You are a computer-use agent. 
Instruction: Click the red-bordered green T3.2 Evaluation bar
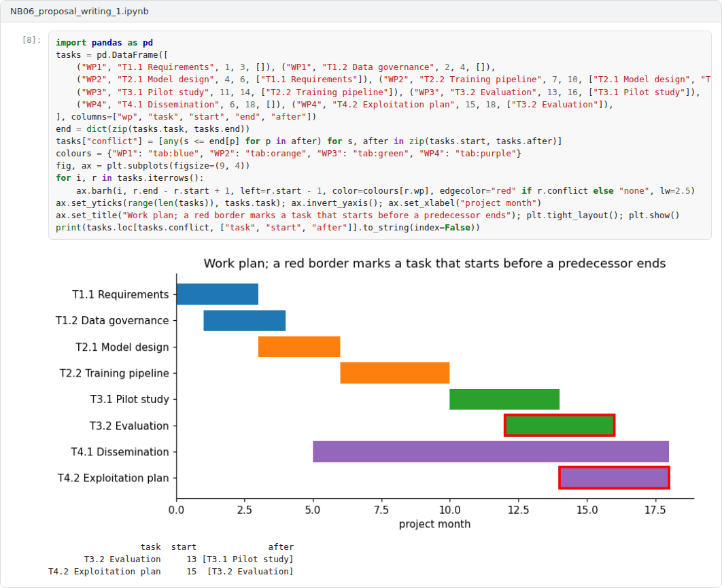pos(560,426)
